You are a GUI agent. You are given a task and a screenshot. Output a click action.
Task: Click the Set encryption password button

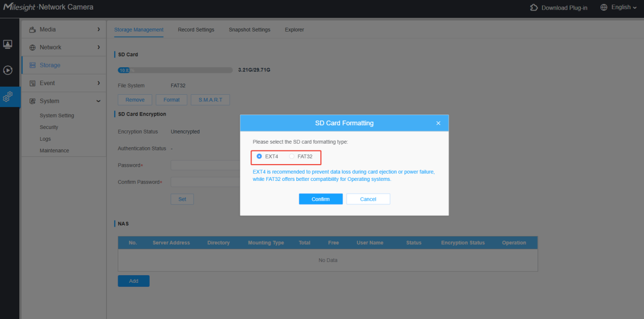tap(182, 199)
